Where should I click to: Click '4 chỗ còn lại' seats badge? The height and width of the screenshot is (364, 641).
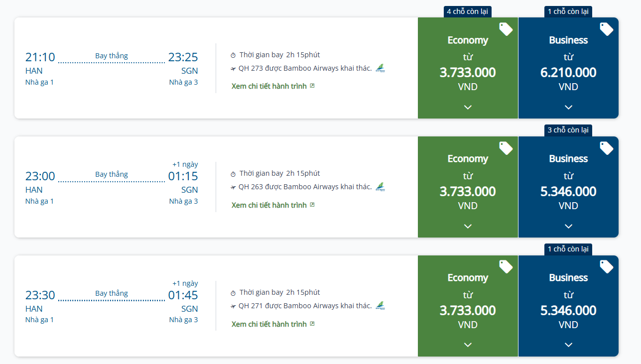467,11
